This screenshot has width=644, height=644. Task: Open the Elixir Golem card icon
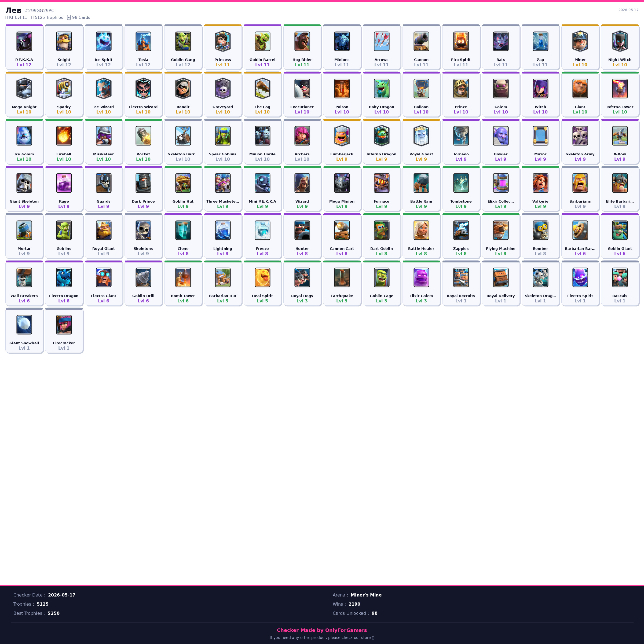pyautogui.click(x=421, y=277)
